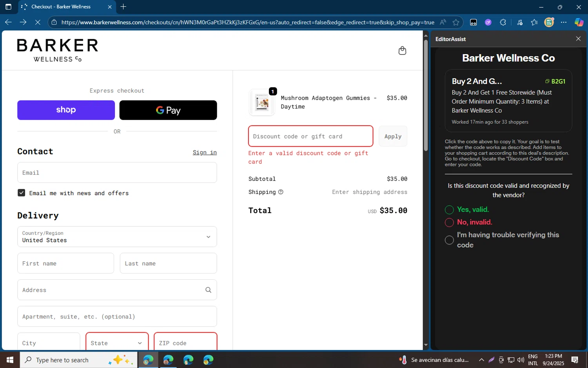Click the ZIP code field
Screen dimensions: 588x368
tap(185, 342)
